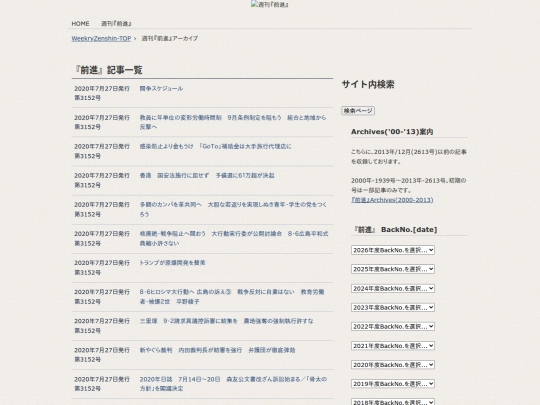Open 『前進』Archives(2000-2013) link
This screenshot has width=540, height=405.
coord(392,200)
